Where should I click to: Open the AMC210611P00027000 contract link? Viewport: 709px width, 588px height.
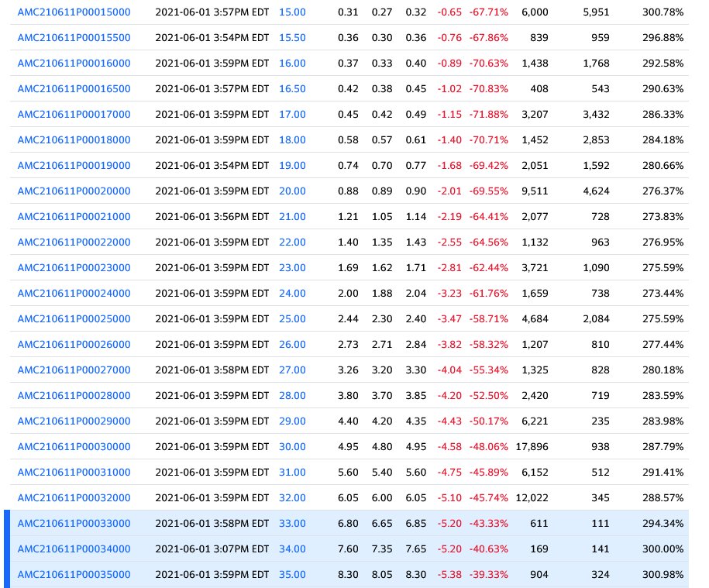click(x=74, y=370)
